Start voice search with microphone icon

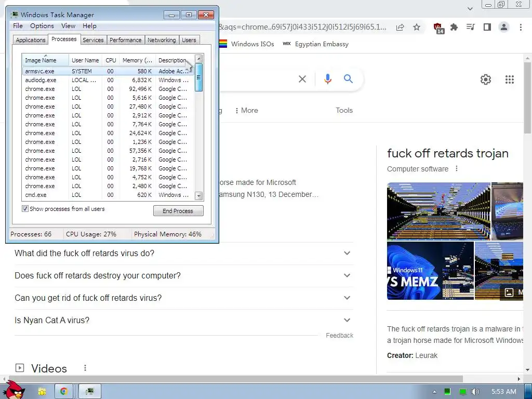point(327,79)
